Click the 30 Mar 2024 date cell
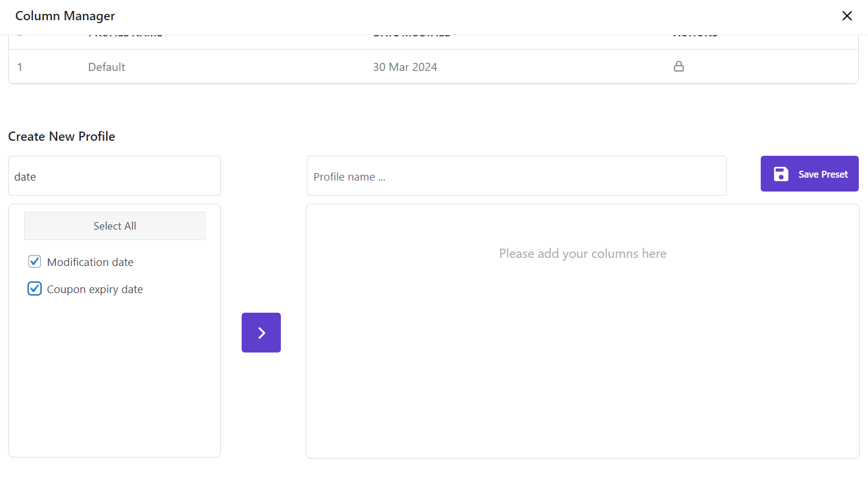This screenshot has width=868, height=480. [x=405, y=67]
